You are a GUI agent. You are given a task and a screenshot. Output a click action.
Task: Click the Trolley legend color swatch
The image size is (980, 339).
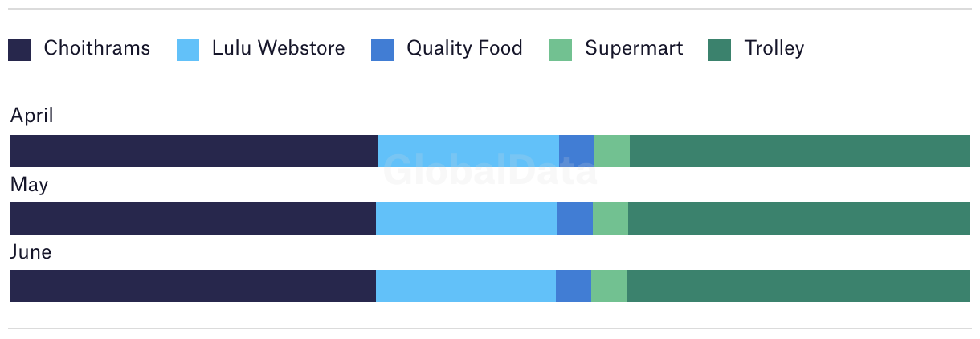[720, 50]
